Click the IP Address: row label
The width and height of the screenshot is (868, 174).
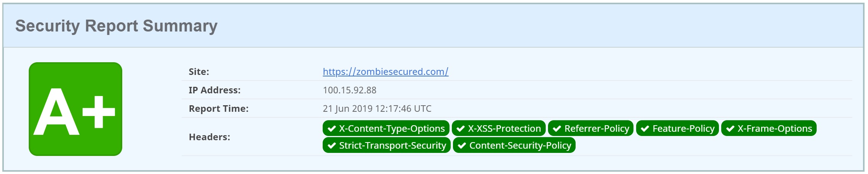point(215,90)
